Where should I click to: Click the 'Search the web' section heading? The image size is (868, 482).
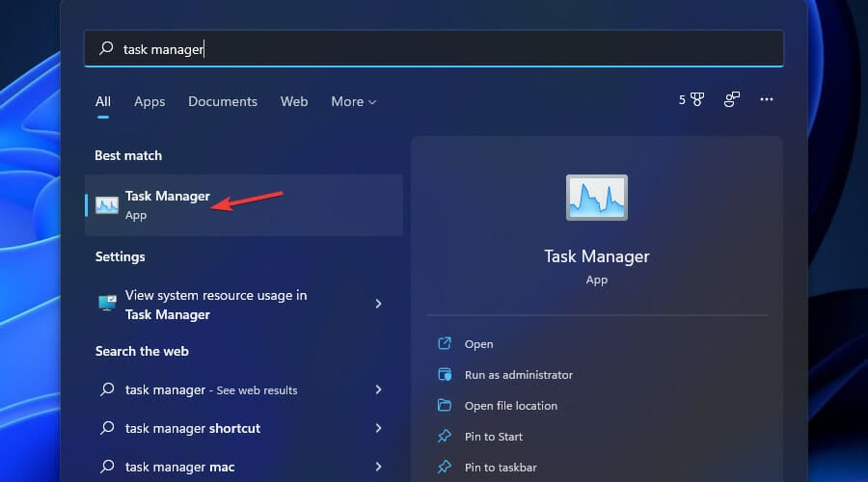click(x=142, y=352)
